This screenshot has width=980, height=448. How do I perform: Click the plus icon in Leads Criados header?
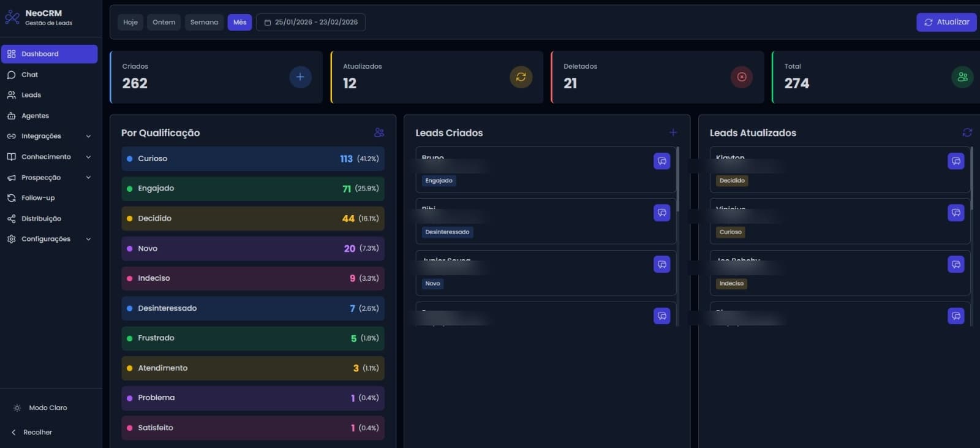[673, 132]
